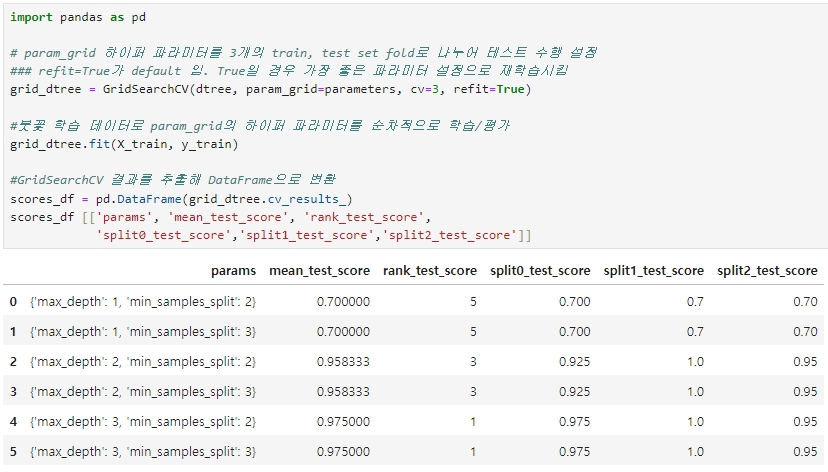
Task: Click the '# param_grid' comment line
Action: [304, 53]
